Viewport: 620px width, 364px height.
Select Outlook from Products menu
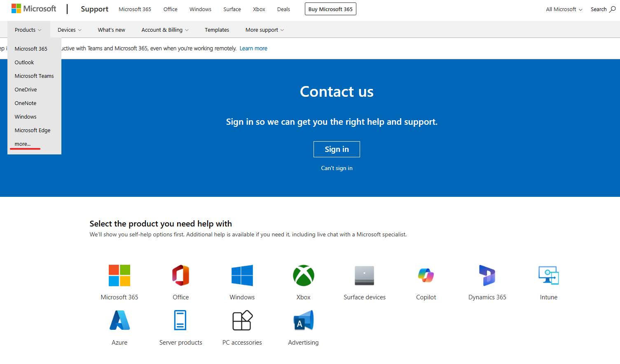24,62
